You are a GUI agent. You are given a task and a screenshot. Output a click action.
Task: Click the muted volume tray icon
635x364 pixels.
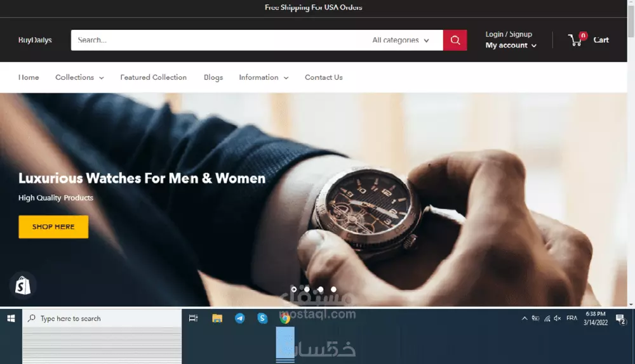(558, 318)
